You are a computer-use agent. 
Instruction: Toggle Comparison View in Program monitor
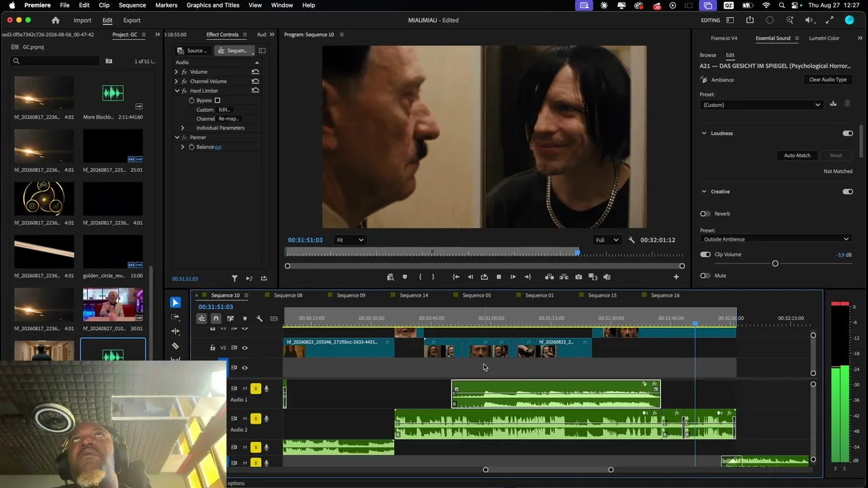593,277
